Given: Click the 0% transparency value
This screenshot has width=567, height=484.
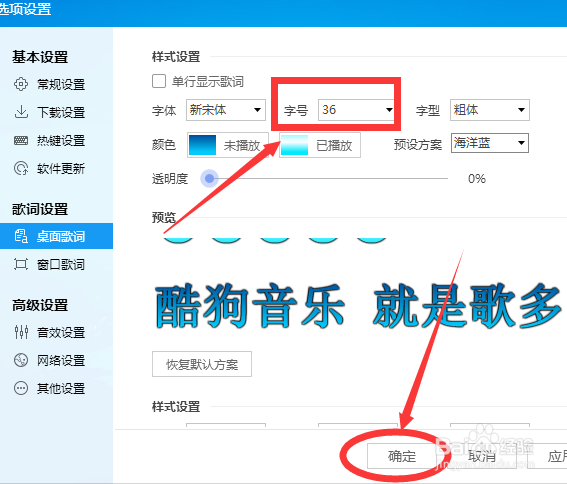Looking at the screenshot, I should click(477, 179).
